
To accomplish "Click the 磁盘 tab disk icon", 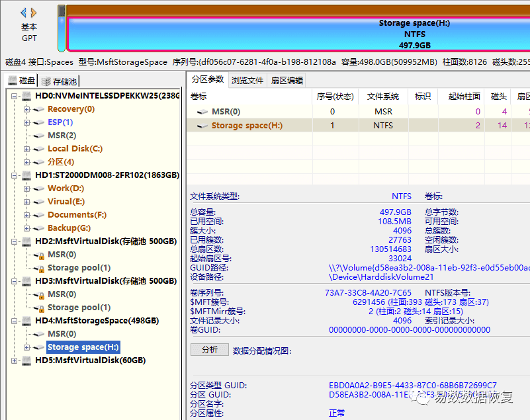I will tap(13, 81).
